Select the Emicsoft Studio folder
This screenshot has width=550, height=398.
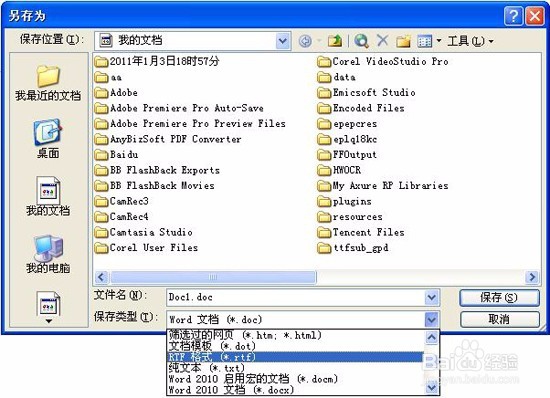pyautogui.click(x=367, y=93)
